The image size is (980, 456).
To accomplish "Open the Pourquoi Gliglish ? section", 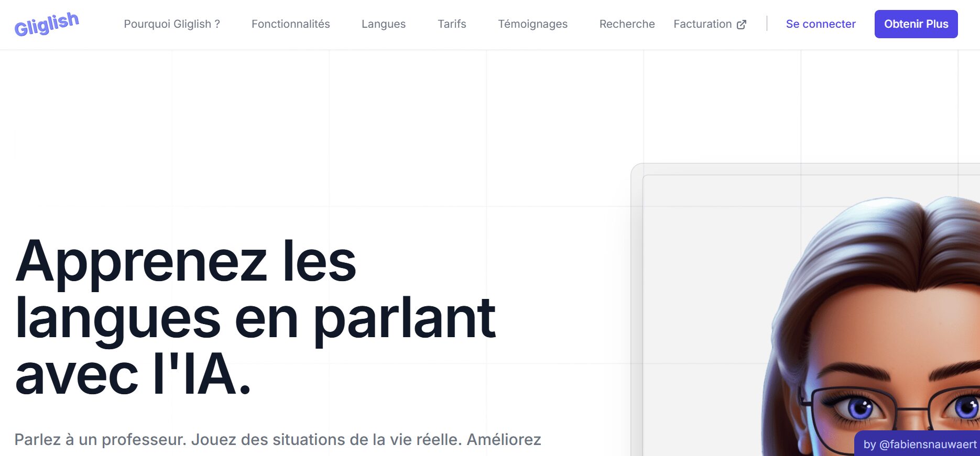I will tap(172, 24).
